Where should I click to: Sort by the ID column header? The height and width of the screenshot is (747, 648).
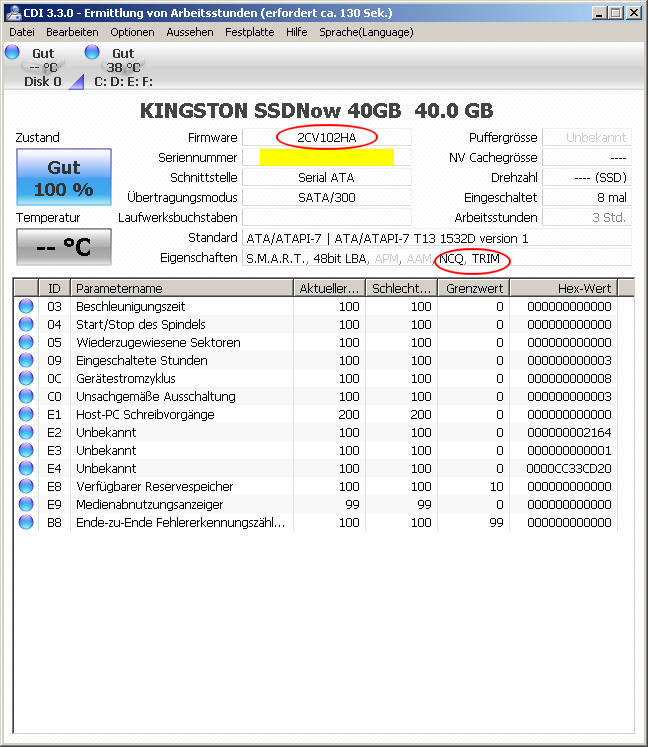(54, 288)
